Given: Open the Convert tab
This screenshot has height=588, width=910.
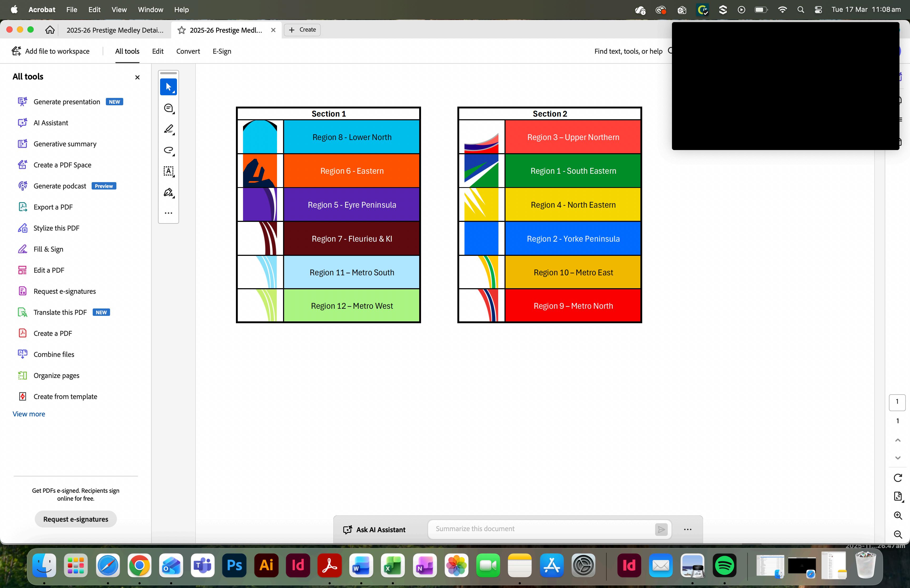Looking at the screenshot, I should click(x=188, y=51).
